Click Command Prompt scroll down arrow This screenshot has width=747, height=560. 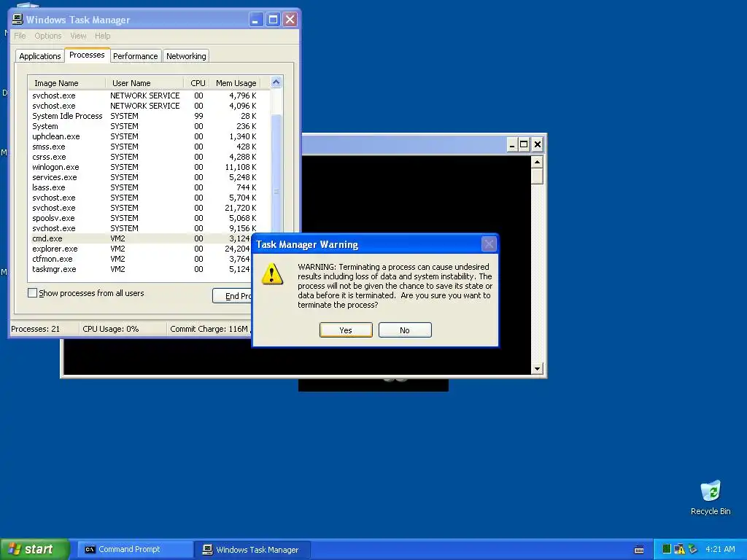point(537,368)
